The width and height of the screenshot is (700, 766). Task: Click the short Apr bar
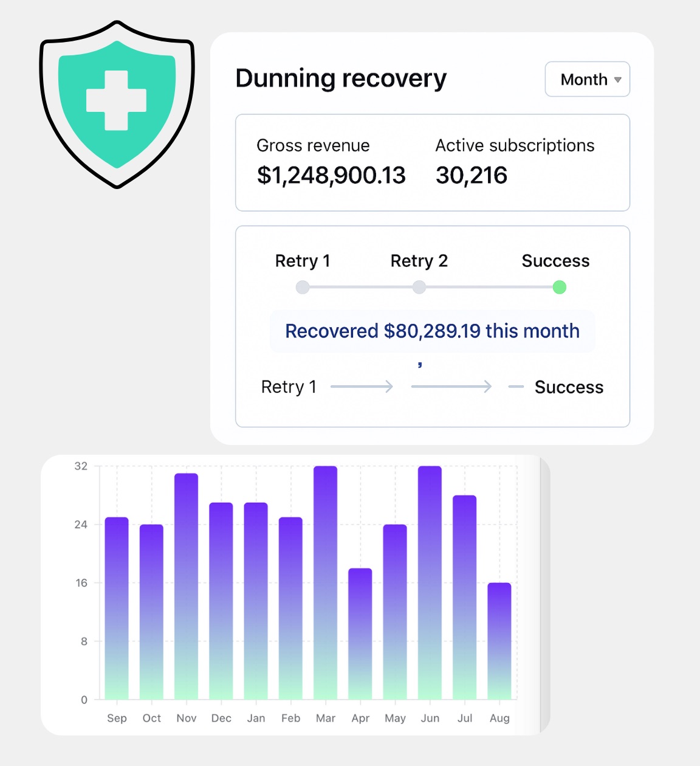click(360, 633)
